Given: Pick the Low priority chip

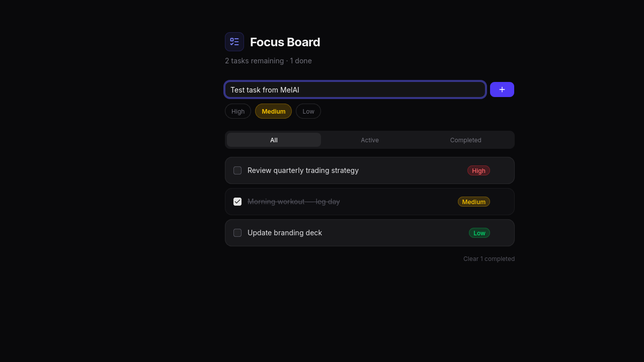Looking at the screenshot, I should 308,111.
